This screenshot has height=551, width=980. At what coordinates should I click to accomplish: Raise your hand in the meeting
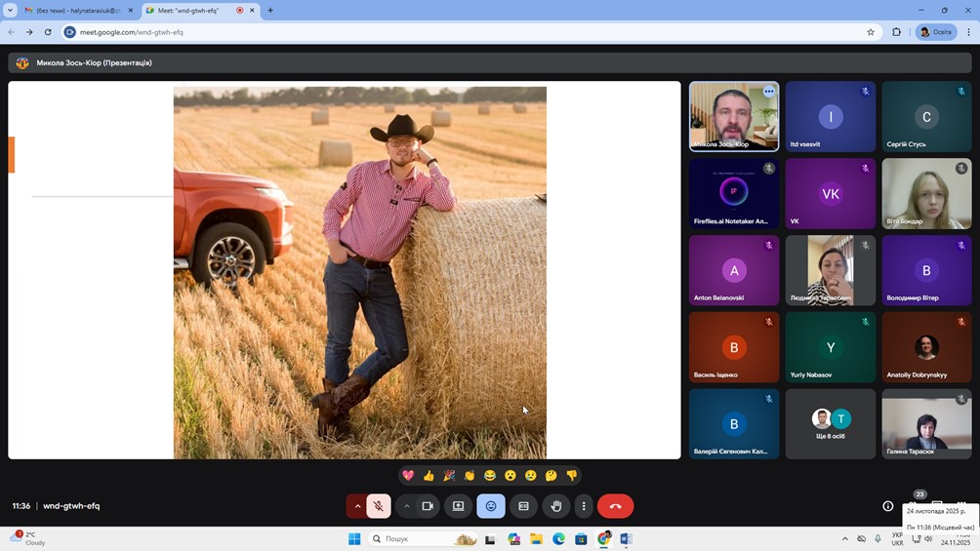point(556,506)
